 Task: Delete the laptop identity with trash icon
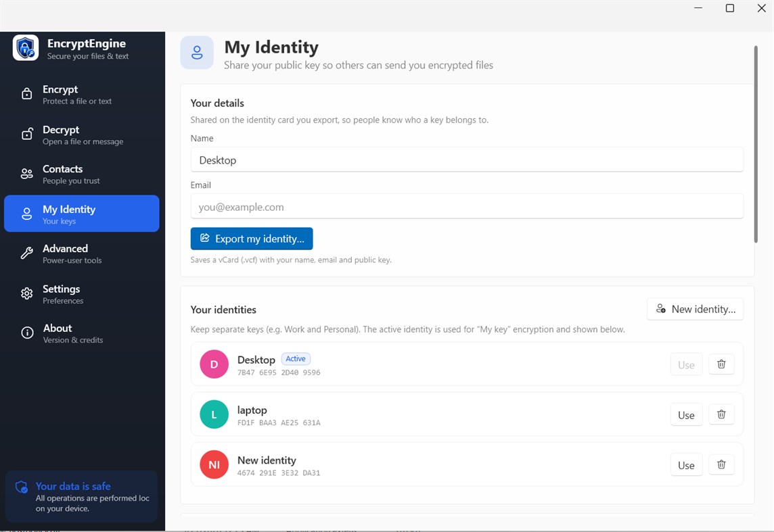coord(721,414)
